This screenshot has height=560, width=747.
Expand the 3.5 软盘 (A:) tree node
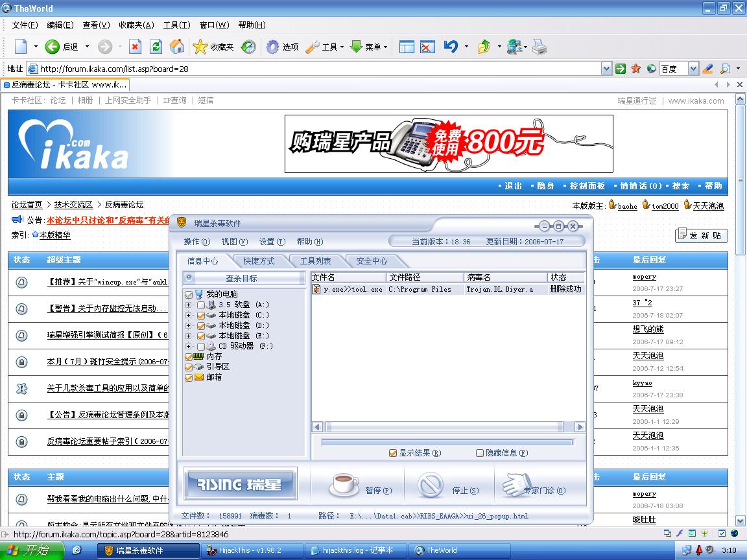(188, 305)
